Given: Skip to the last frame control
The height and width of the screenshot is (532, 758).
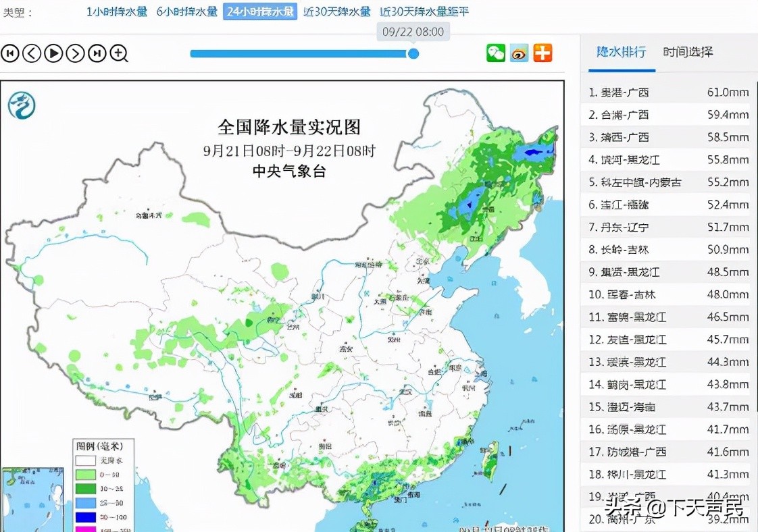Looking at the screenshot, I should pyautogui.click(x=97, y=53).
